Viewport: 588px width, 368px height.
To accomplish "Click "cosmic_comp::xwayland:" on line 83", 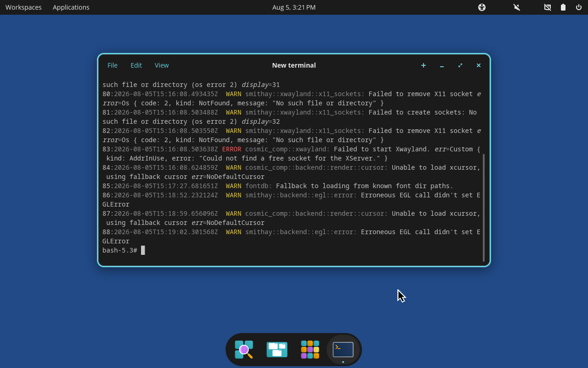I will (x=288, y=149).
